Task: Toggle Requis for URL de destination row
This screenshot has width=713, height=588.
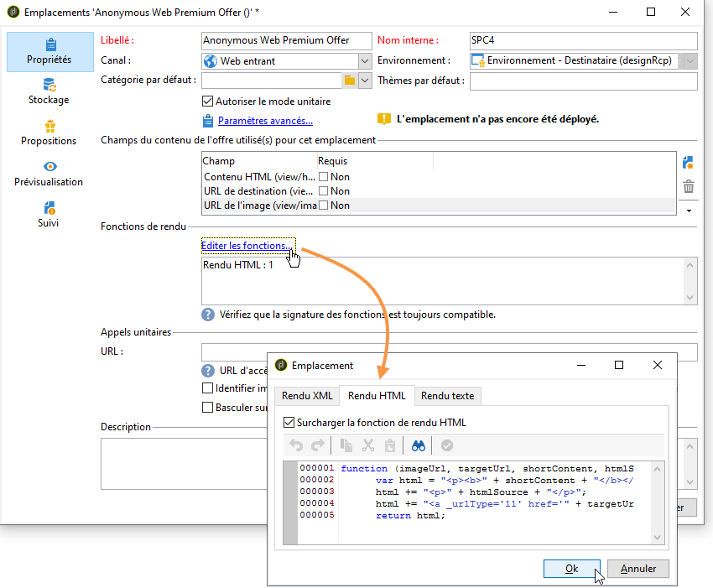Action: pos(323,191)
